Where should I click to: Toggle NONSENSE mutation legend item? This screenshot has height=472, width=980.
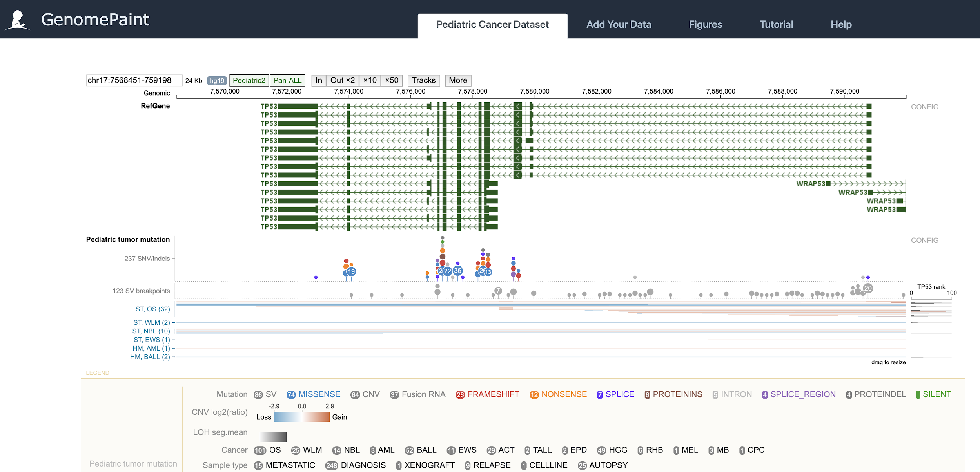pos(558,394)
